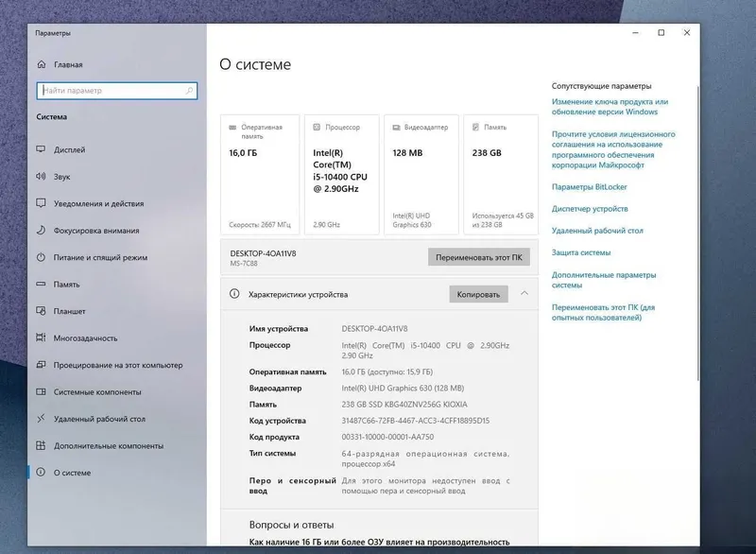
Task: Click the Remote Desktop icon in sidebar
Action: tap(41, 419)
